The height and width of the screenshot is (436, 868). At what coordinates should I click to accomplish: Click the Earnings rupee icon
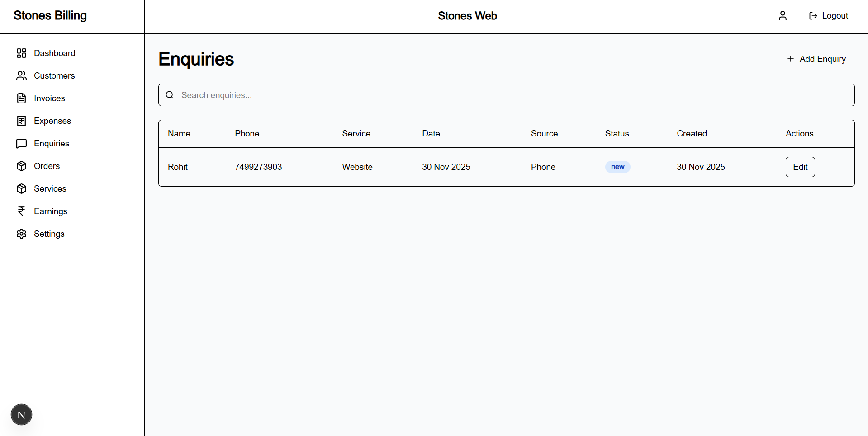(21, 211)
